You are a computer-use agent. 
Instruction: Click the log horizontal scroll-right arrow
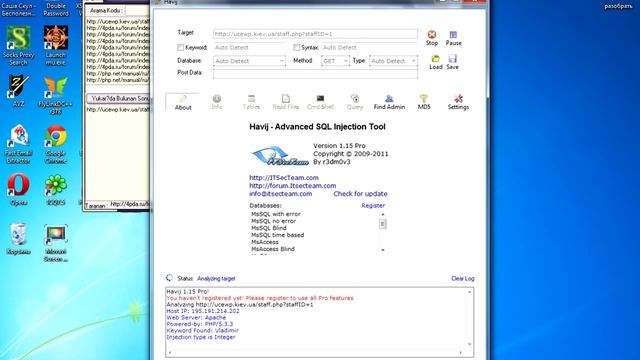click(460, 353)
